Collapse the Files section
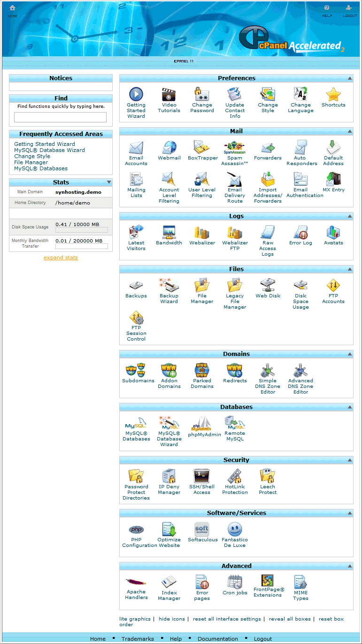362x644 pixels. 350,270
